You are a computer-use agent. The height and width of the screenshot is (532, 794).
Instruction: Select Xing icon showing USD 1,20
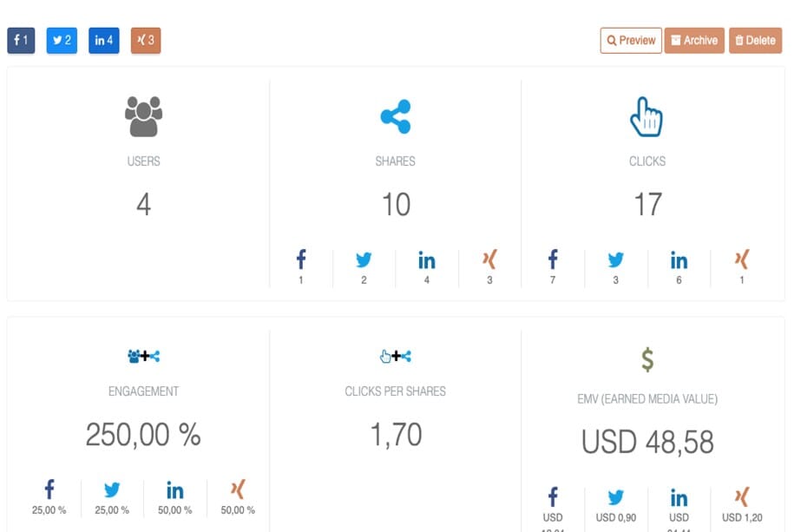click(x=742, y=496)
